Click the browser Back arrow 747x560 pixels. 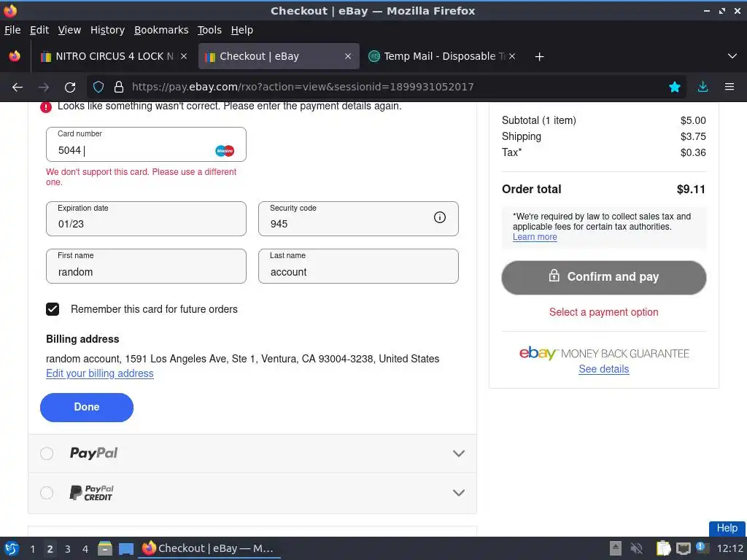coord(18,87)
